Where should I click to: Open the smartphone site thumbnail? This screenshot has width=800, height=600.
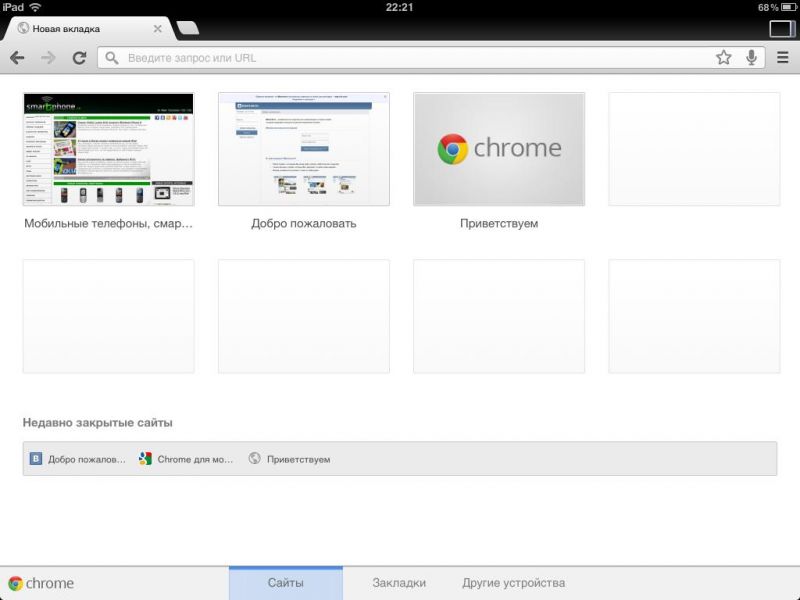tap(108, 149)
